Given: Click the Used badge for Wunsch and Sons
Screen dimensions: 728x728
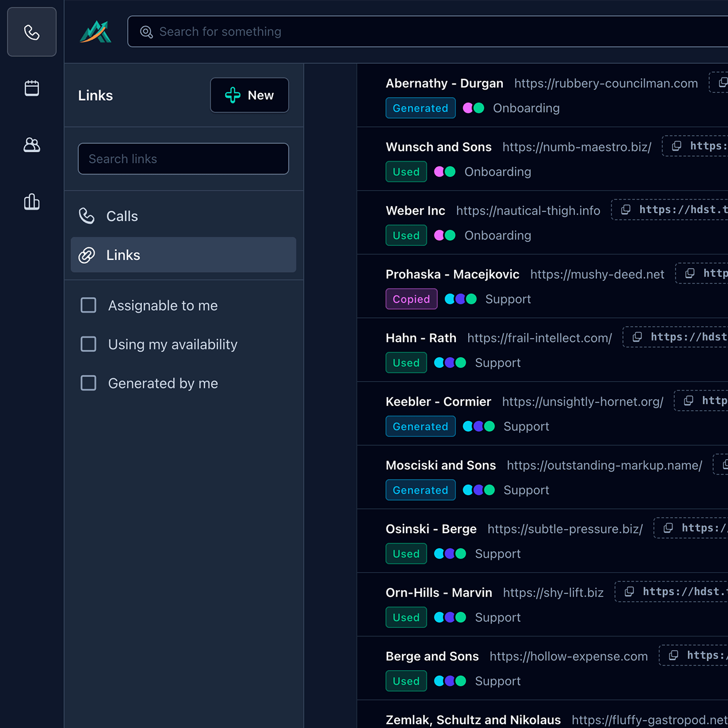Looking at the screenshot, I should pyautogui.click(x=407, y=172).
